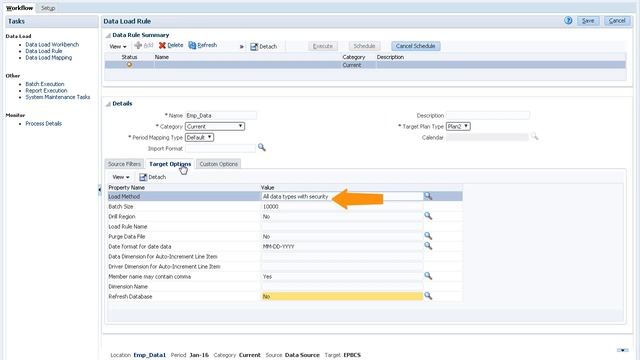Open search icon next to Import Format

(262, 147)
